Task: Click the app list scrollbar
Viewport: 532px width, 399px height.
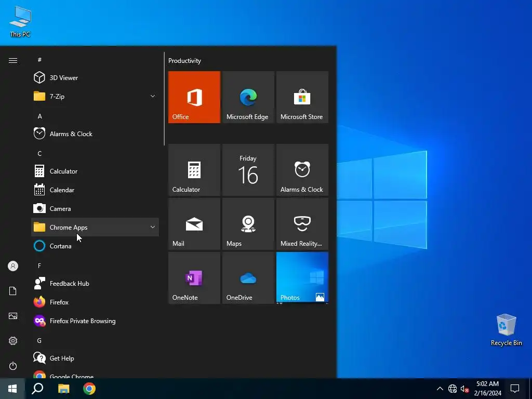Action: (x=164, y=99)
